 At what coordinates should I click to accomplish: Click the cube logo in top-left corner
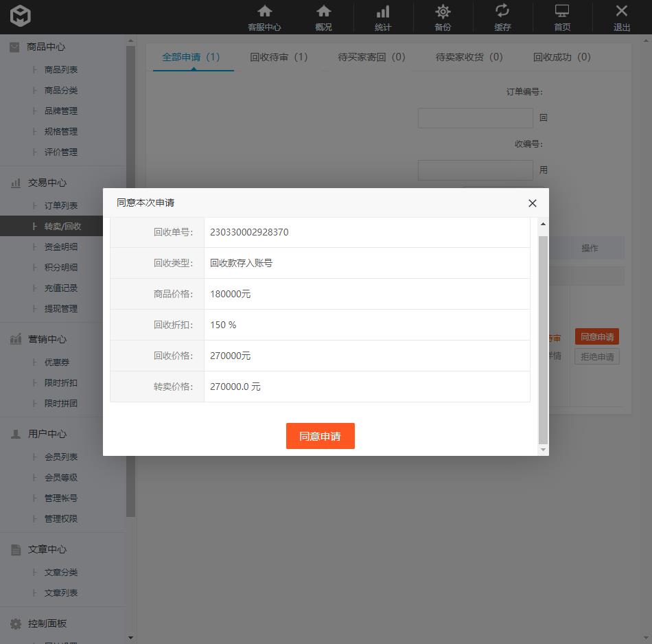[x=21, y=16]
